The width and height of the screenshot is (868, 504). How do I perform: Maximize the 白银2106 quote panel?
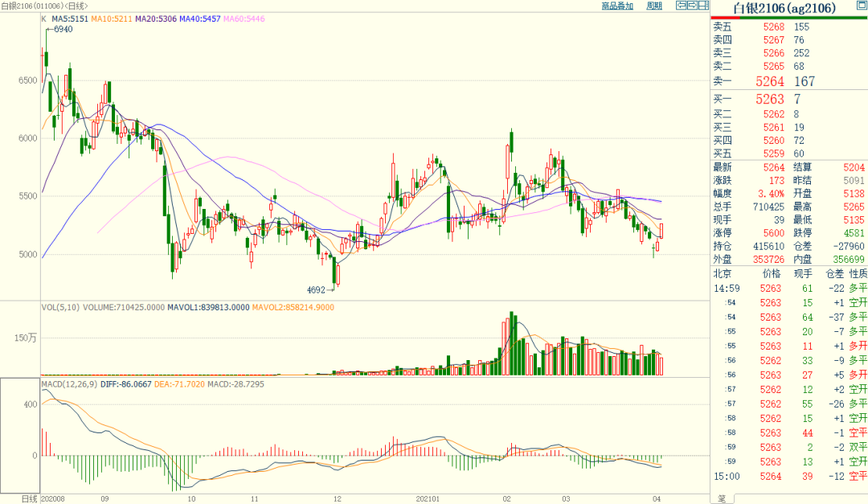click(x=862, y=6)
